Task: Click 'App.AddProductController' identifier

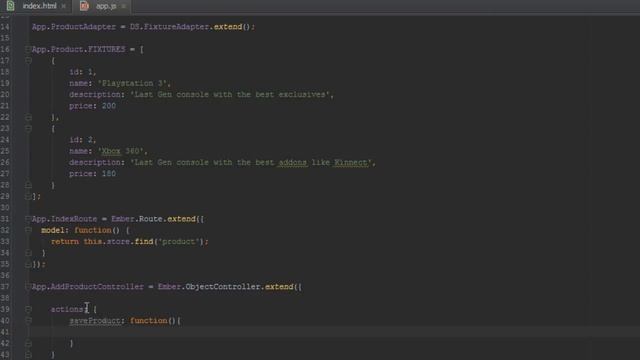Action: [88, 287]
